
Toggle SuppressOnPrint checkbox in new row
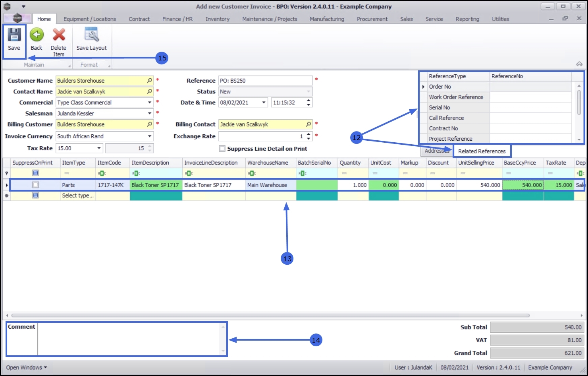pos(36,196)
